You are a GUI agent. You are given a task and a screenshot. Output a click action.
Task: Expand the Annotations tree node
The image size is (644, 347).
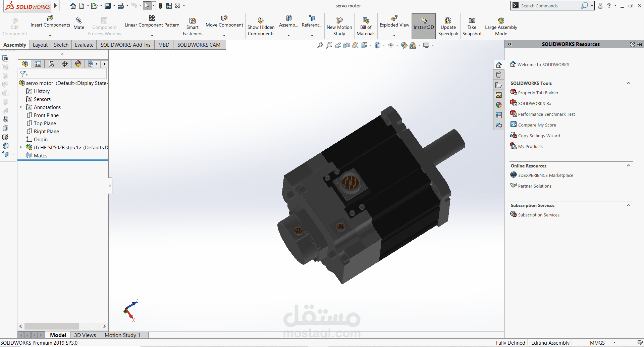pos(21,107)
